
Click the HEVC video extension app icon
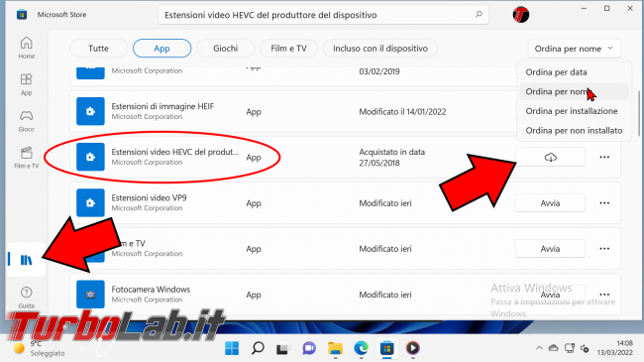pos(90,157)
